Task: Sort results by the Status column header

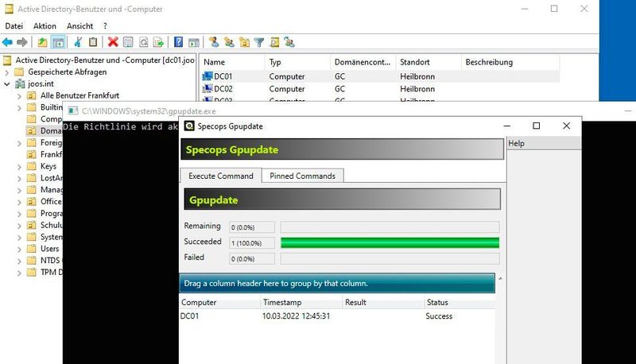Action: coord(460,302)
